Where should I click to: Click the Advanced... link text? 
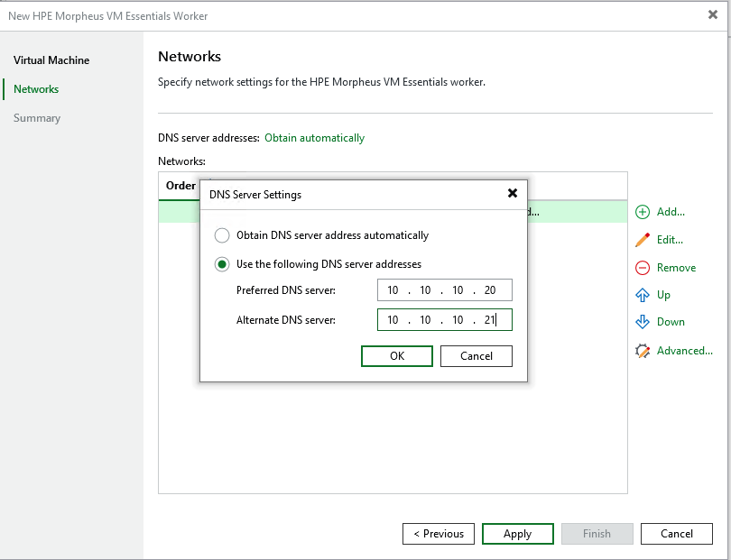[x=684, y=351]
